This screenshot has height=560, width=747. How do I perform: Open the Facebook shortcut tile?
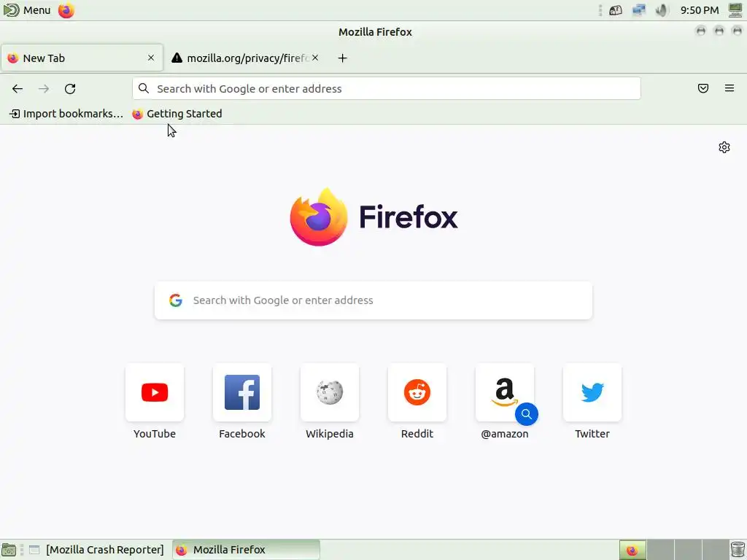pyautogui.click(x=242, y=402)
